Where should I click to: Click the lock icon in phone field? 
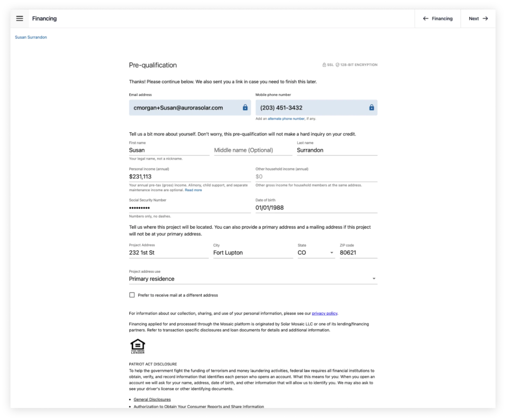point(372,108)
